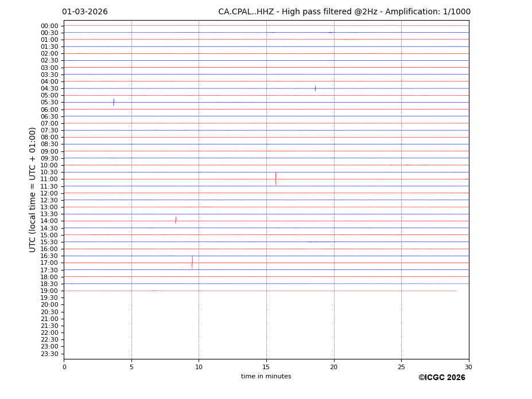Select the 23:30 time label
Image resolution: width=532 pixels, height=399 pixels.
pos(49,354)
